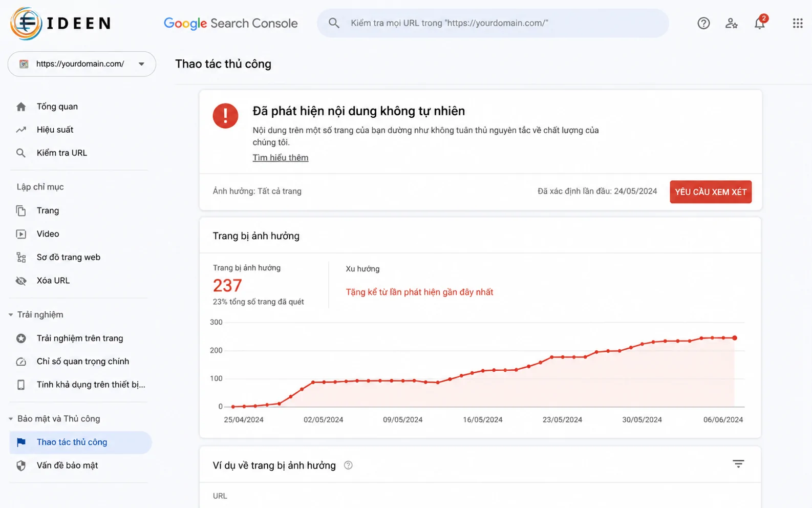Click the Trang bị ảnh hưởng card title

tap(256, 236)
